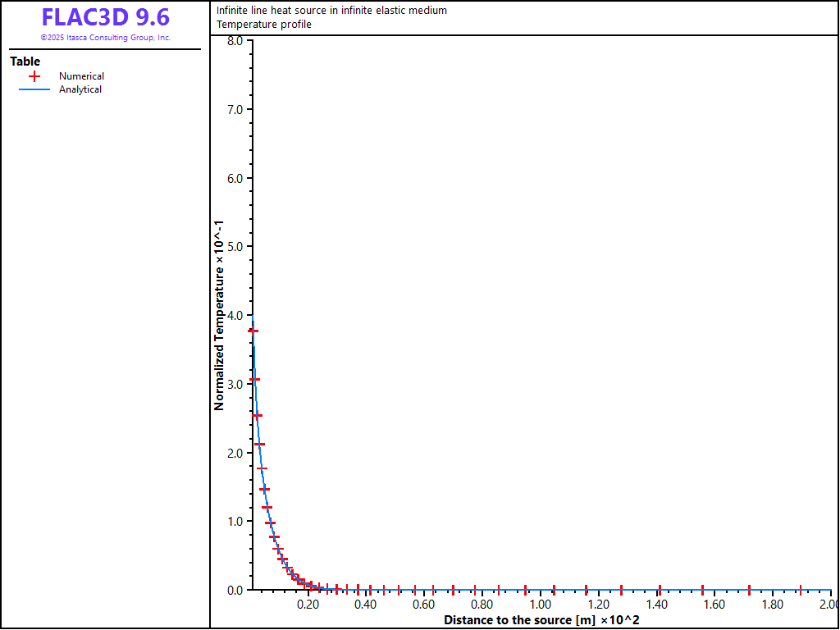Click the Distance to the source x-axis label
This screenshot has width=840, height=630.
(x=541, y=620)
